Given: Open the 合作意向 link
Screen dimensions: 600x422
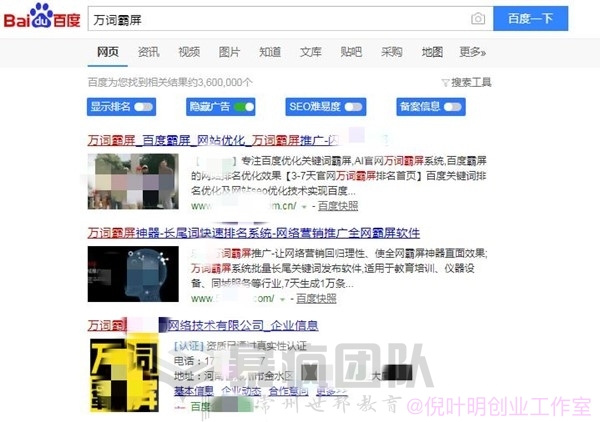Looking at the screenshot, I should pos(289,391).
